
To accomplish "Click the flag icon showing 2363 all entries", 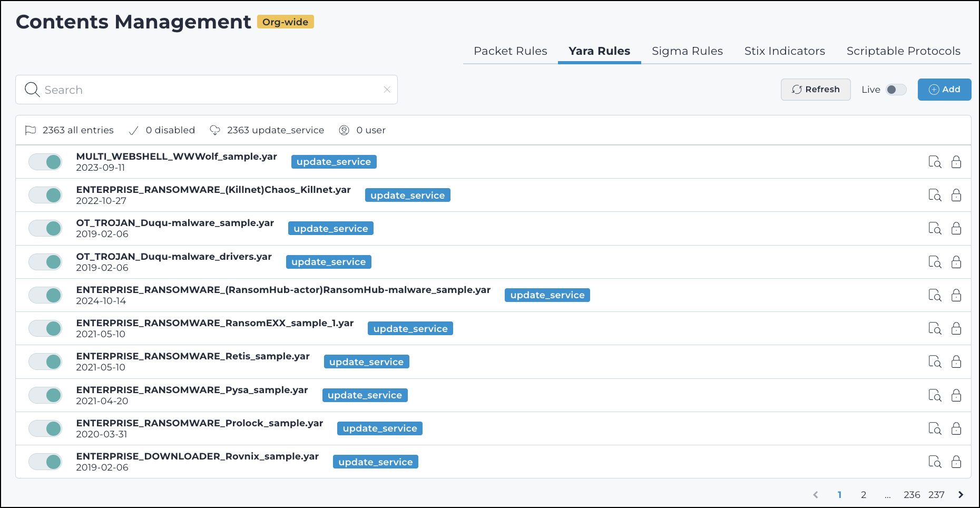I will [31, 130].
